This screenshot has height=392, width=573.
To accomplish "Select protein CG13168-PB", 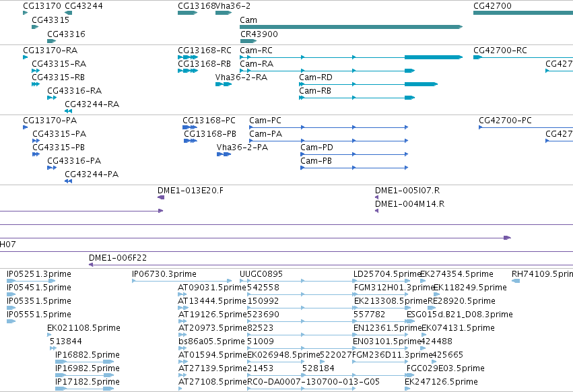I will coord(210,134).
